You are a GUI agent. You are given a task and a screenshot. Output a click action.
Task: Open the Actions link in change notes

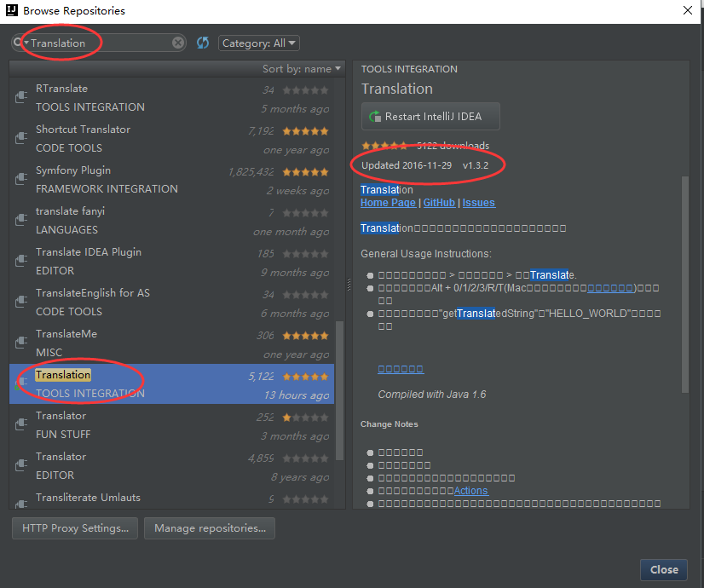pos(471,491)
